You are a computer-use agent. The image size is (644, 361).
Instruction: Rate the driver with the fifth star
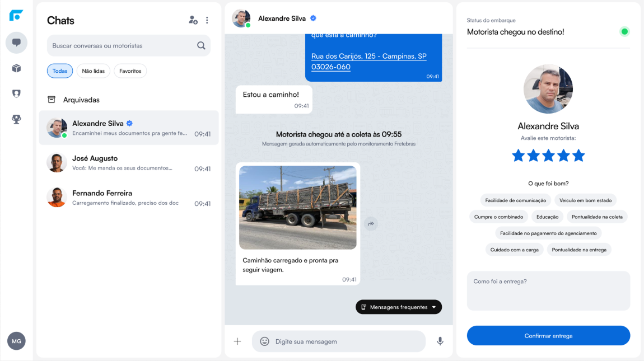(578, 156)
